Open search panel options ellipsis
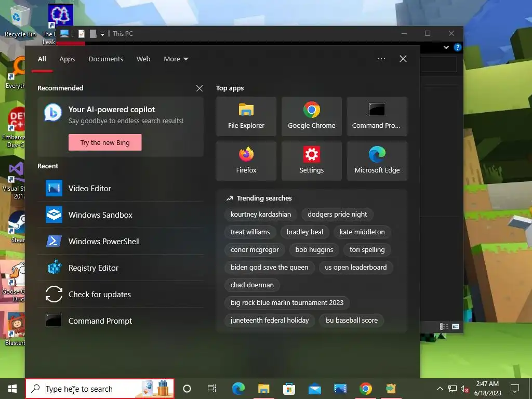This screenshot has width=532, height=399. click(381, 59)
